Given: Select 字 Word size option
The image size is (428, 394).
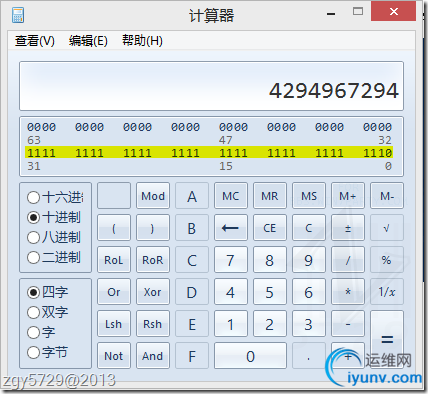Looking at the screenshot, I should (41, 332).
